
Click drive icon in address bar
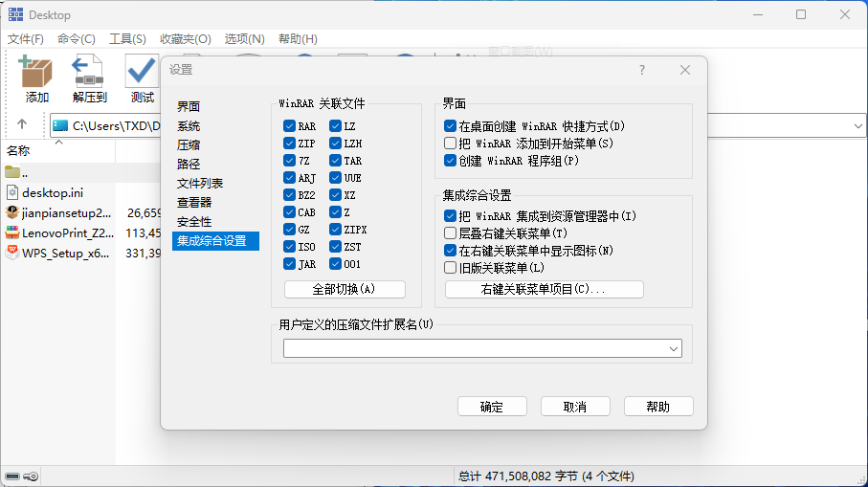point(59,125)
